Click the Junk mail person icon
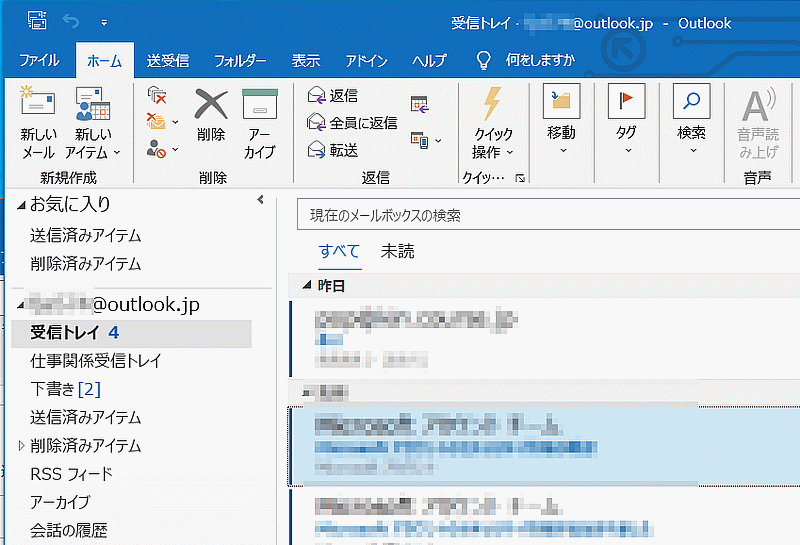This screenshot has width=800, height=545. [156, 149]
